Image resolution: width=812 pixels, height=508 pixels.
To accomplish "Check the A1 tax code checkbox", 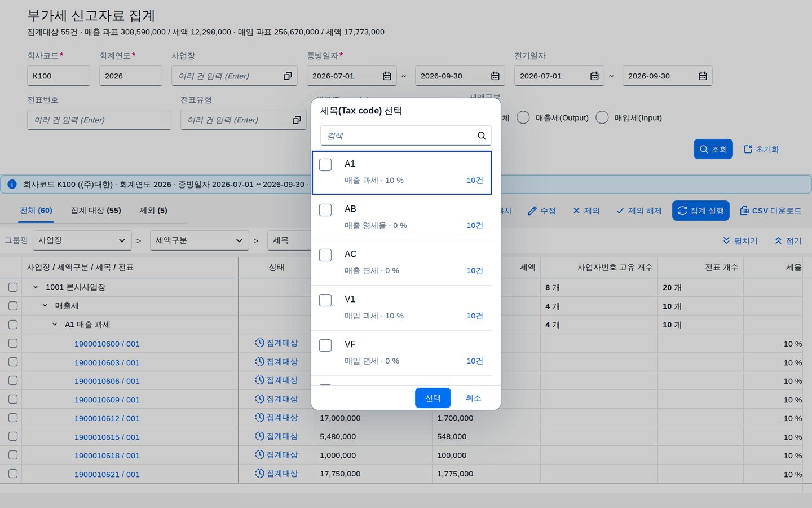I will [x=325, y=165].
